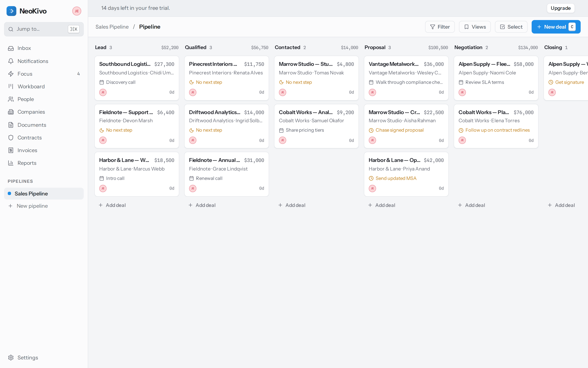Add deal to Negotiation column
The width and height of the screenshot is (588, 368).
tap(472, 205)
